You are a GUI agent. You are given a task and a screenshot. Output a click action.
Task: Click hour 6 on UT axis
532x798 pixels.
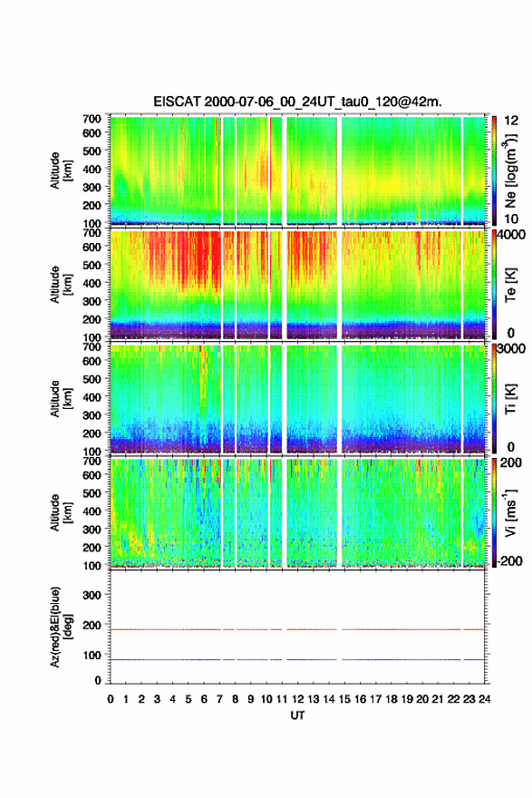(204, 699)
